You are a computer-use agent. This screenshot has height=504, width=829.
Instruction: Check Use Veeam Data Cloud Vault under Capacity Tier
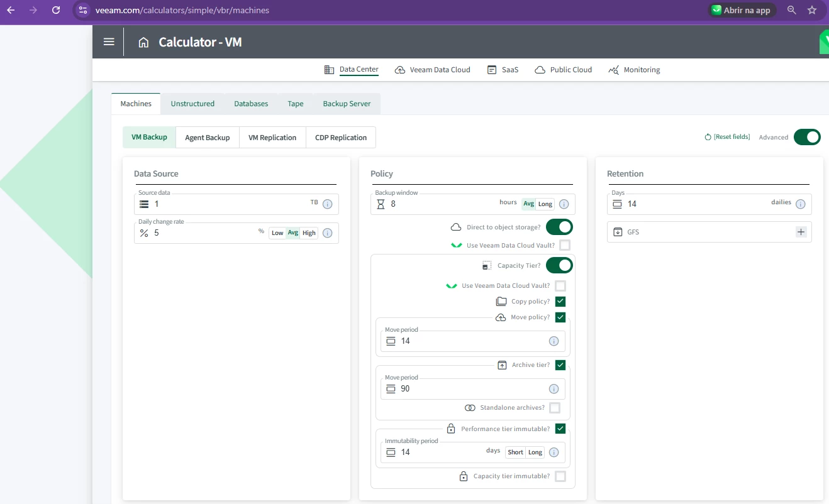click(560, 285)
